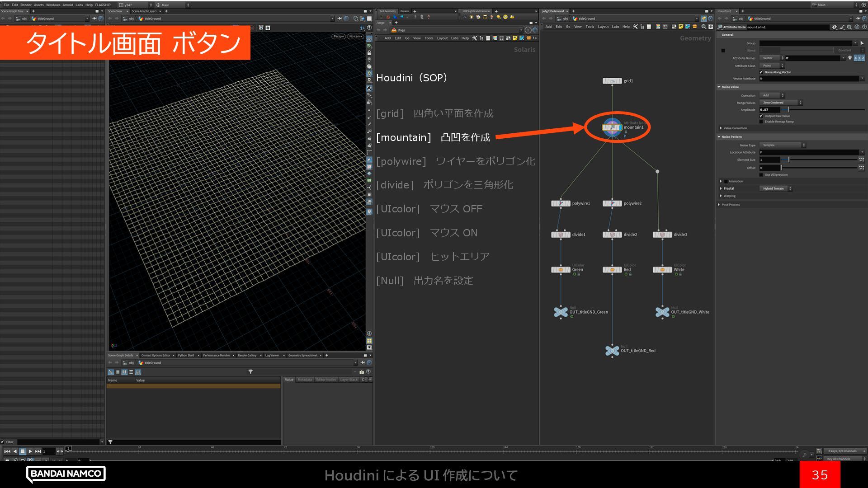868x488 pixels.
Task: Uncheck Output Raw Value
Action: click(x=761, y=116)
